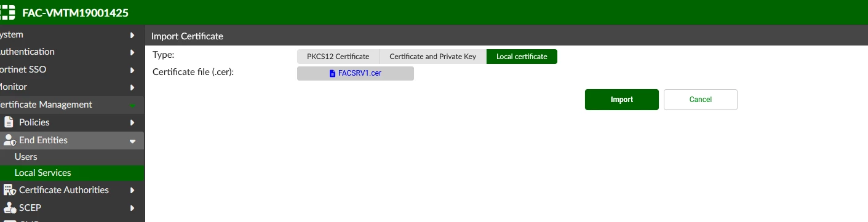The height and width of the screenshot is (222, 868).
Task: Open Fortinet SSO in the sidebar
Action: point(72,69)
